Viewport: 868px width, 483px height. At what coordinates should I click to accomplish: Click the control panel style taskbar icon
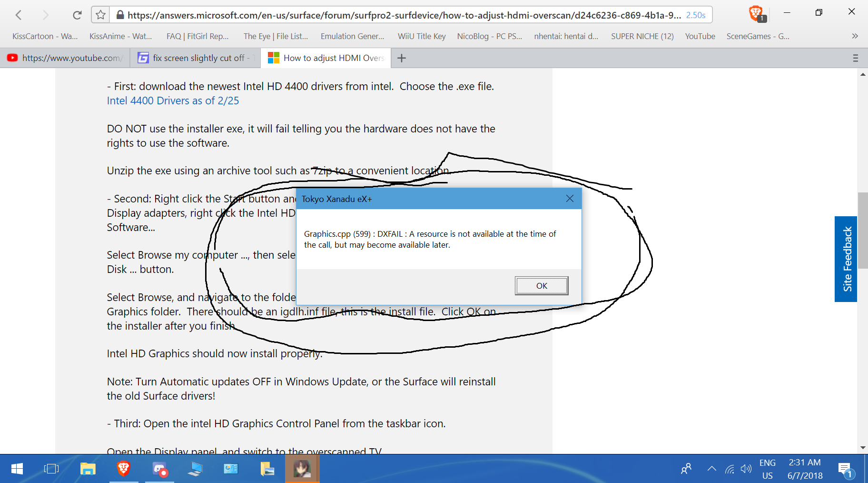click(x=231, y=469)
